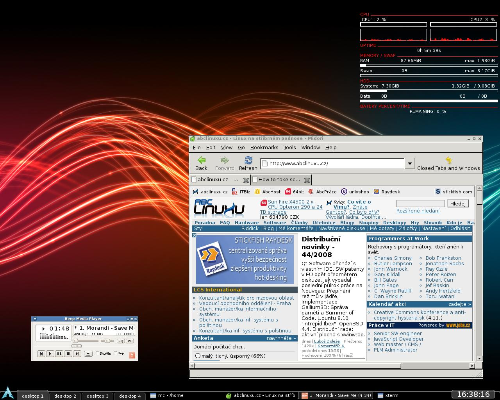500x400 pixels.
Task: Click the Midori URL address field
Action: 332,163
